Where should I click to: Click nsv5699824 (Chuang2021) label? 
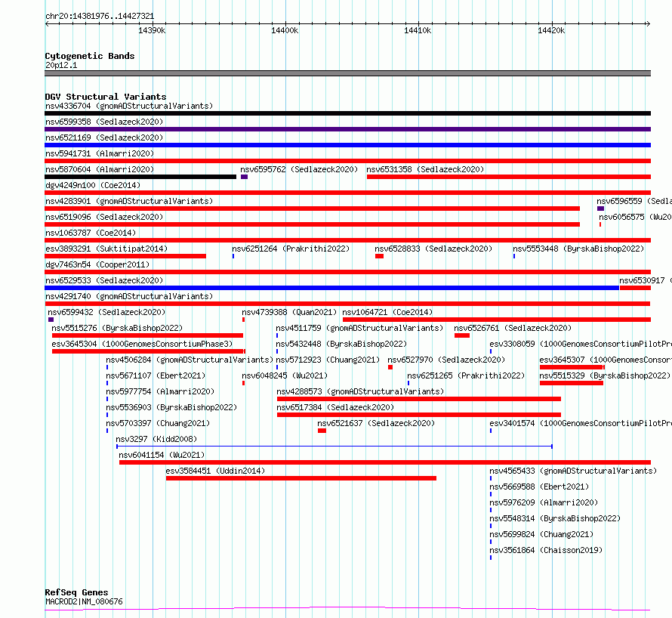click(541, 534)
